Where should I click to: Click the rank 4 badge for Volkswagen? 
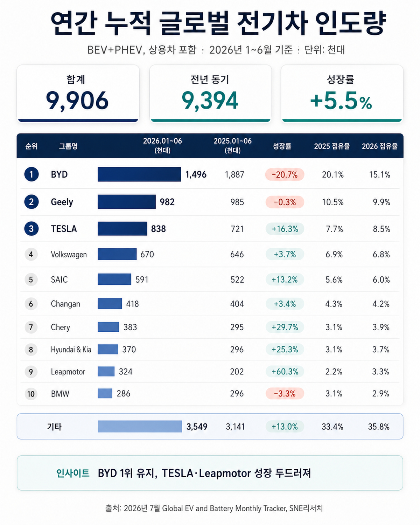[x=31, y=254]
